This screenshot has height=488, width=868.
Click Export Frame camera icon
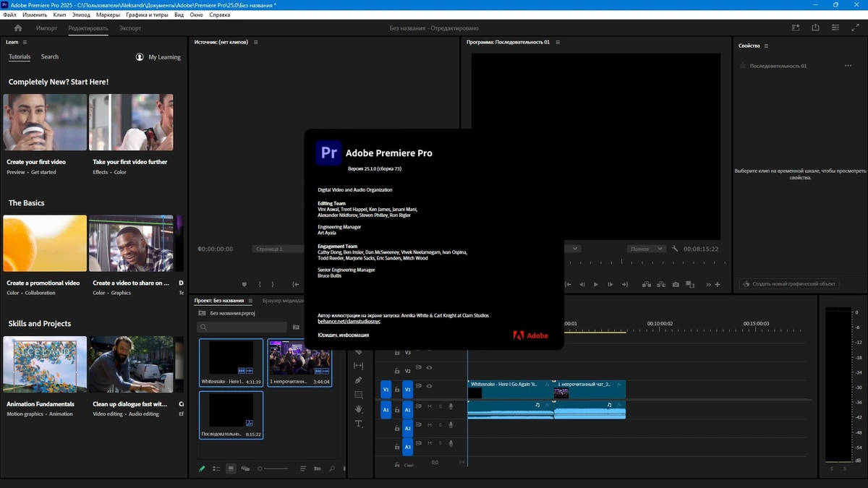click(676, 285)
